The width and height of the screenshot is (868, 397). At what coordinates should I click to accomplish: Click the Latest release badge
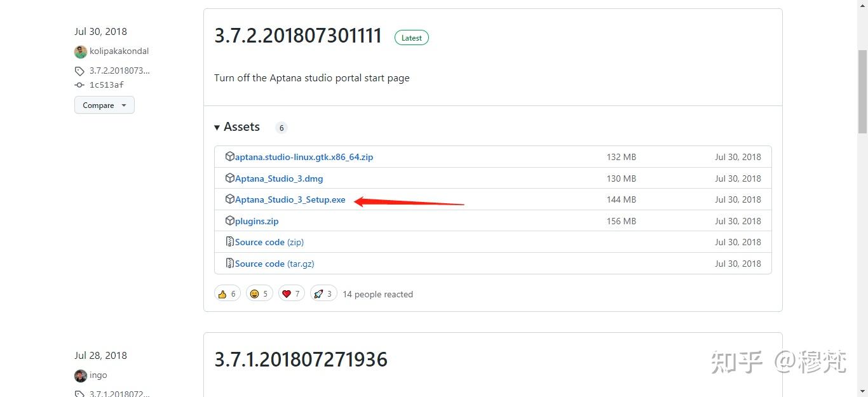tap(411, 37)
